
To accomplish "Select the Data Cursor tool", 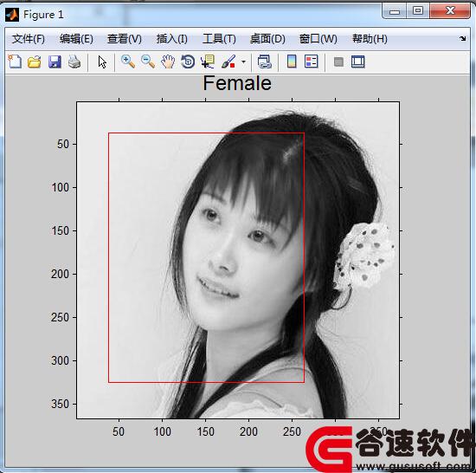I will point(208,62).
